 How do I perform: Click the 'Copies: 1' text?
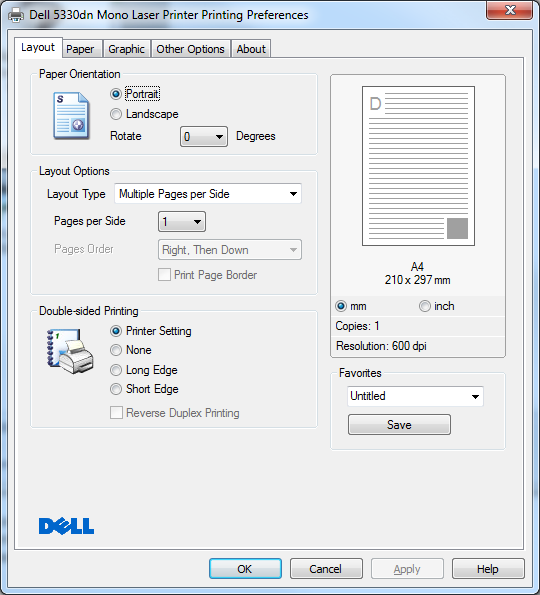tap(357, 326)
